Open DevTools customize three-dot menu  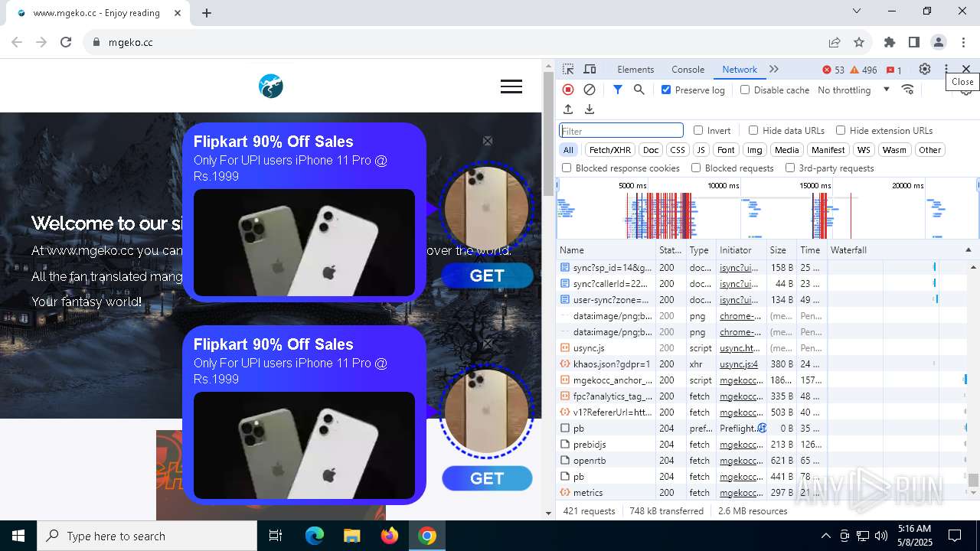pyautogui.click(x=946, y=69)
